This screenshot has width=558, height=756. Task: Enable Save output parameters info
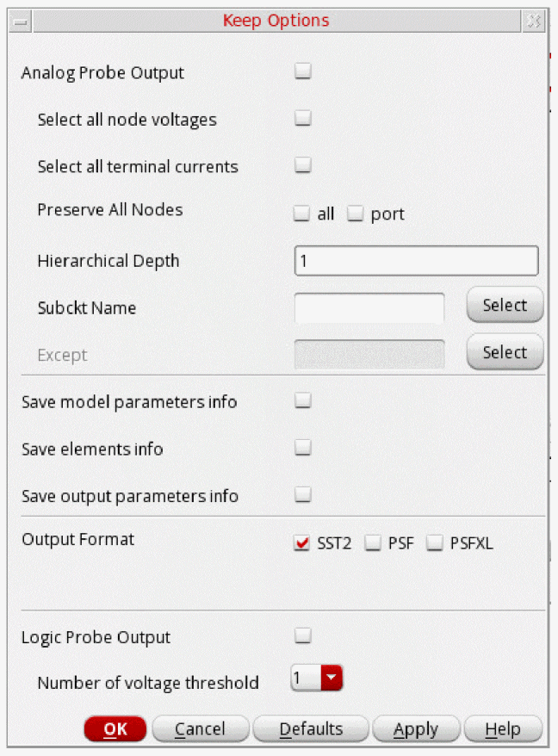[303, 495]
